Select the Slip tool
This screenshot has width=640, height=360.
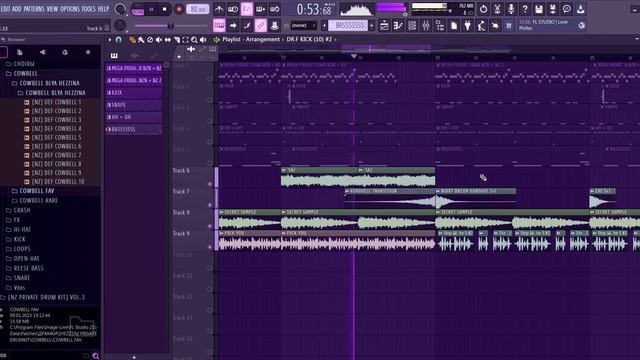click(168, 40)
